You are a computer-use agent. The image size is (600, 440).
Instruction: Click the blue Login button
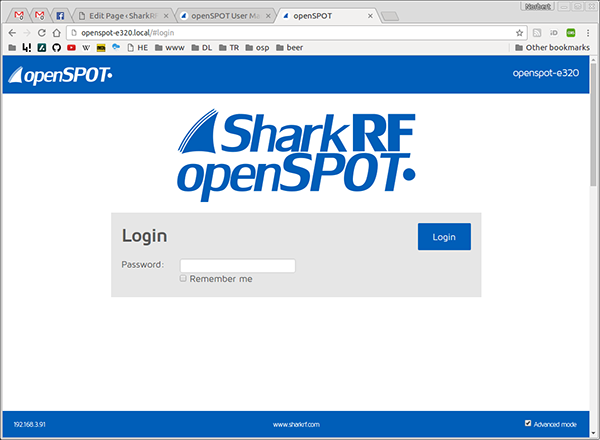444,237
